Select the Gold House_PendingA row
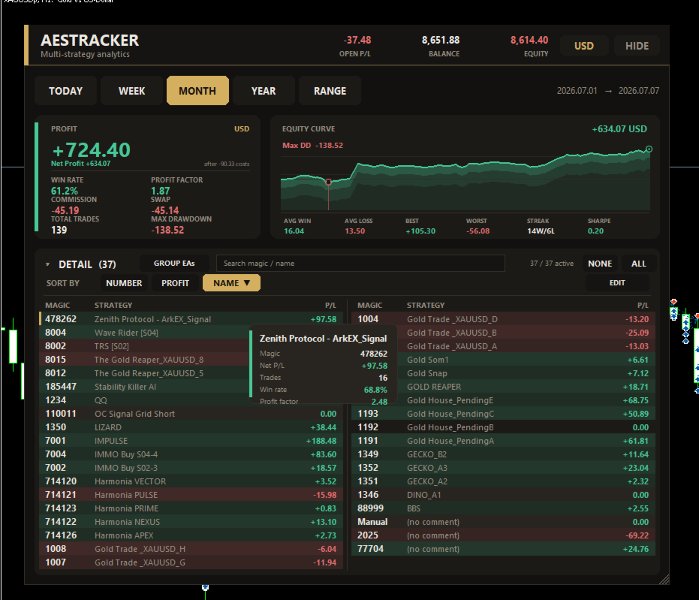 (x=504, y=441)
